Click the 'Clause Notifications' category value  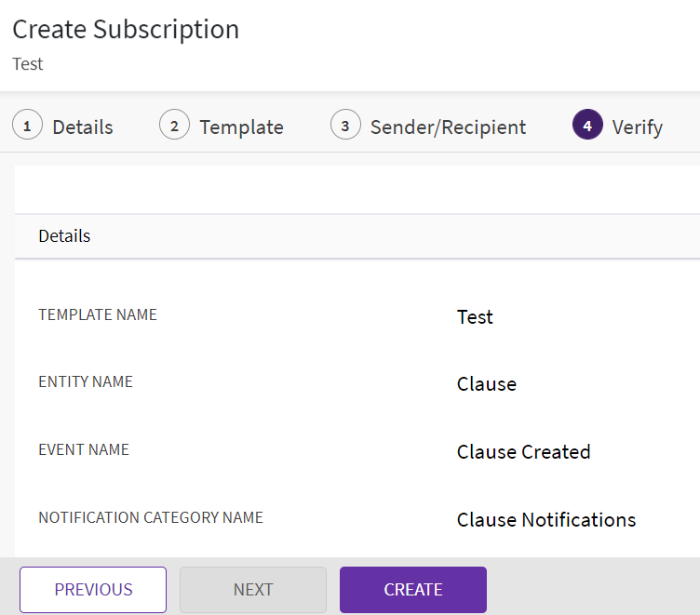(x=545, y=520)
